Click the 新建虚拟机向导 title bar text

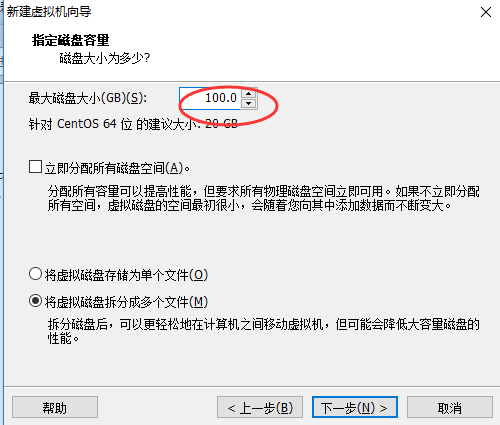coord(49,12)
